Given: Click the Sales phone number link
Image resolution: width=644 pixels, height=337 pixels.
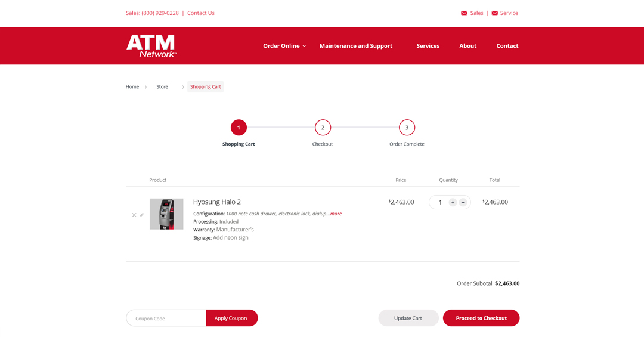Looking at the screenshot, I should click(x=153, y=13).
